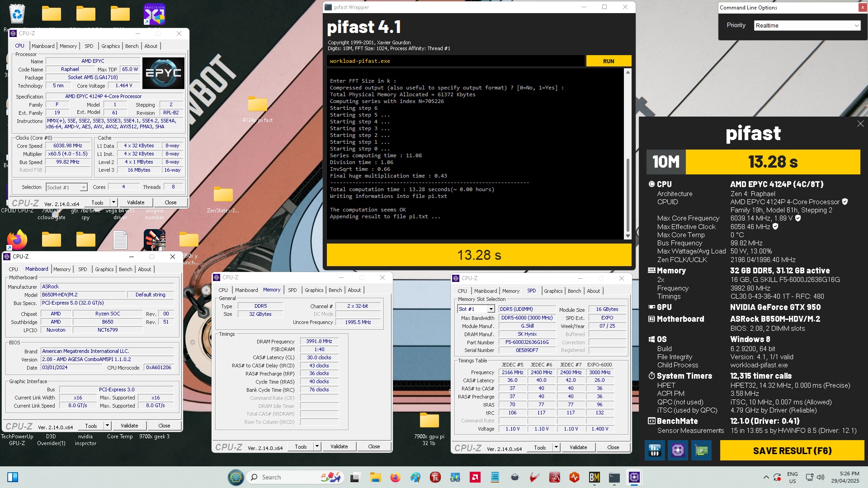Open the red AMD icon in taskbar
Screen dimensions: 868x488
click(x=475, y=477)
